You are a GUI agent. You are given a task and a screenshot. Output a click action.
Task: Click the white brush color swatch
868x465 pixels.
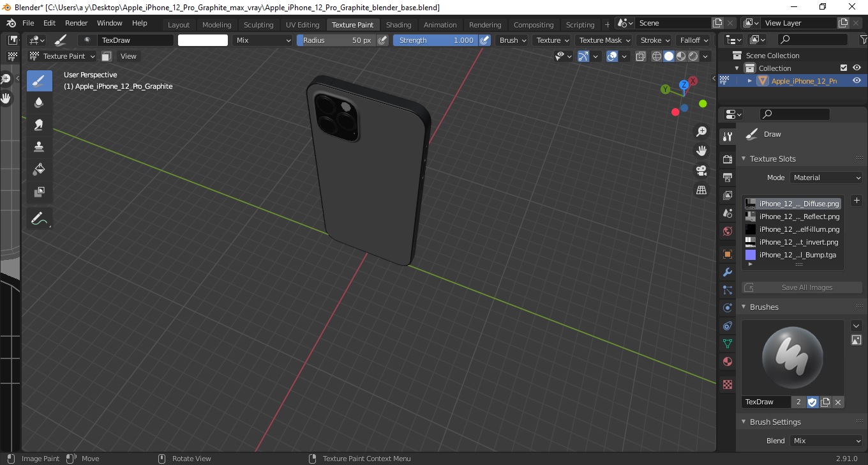coord(203,40)
